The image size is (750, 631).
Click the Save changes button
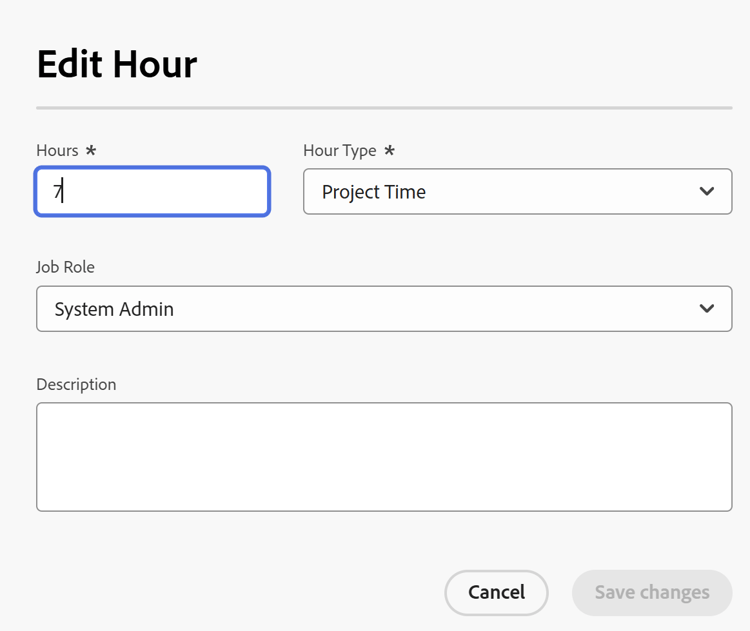(x=652, y=593)
